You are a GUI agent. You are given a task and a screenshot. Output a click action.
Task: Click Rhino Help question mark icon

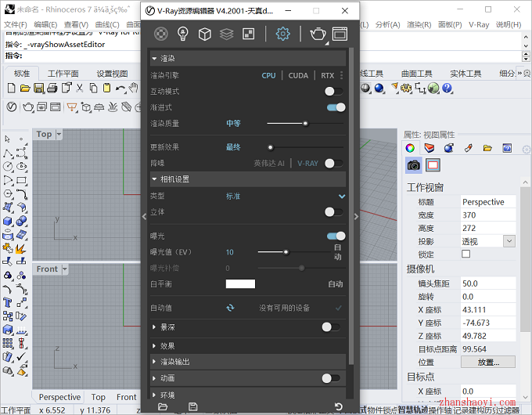pyautogui.click(x=448, y=88)
